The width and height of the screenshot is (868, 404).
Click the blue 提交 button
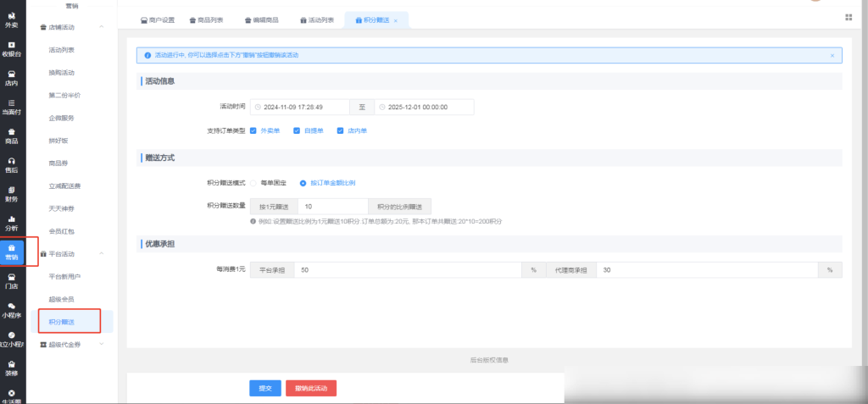(x=264, y=388)
